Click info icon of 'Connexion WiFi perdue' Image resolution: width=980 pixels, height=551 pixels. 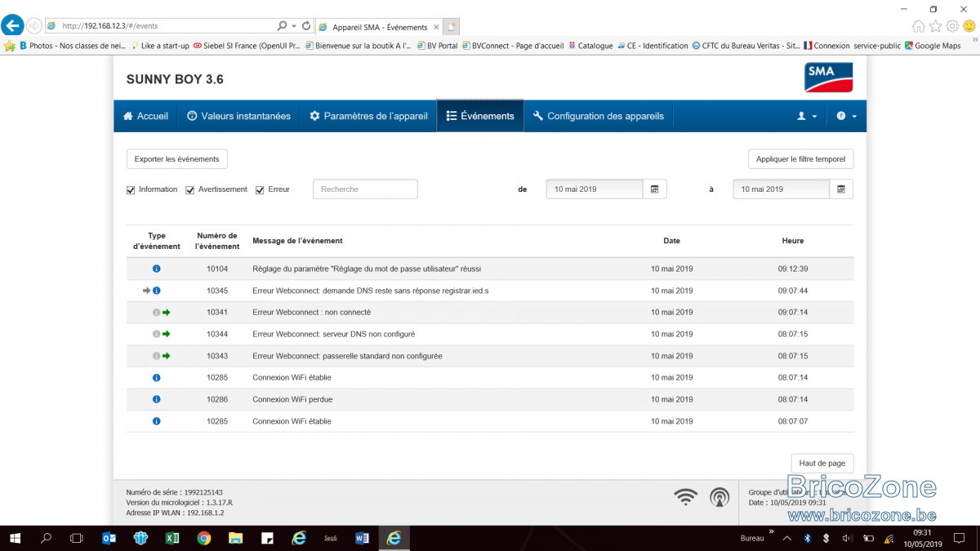(157, 399)
